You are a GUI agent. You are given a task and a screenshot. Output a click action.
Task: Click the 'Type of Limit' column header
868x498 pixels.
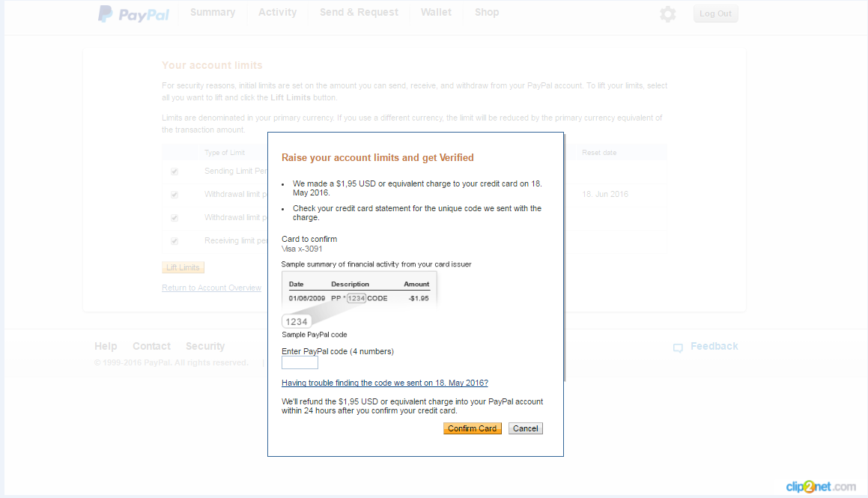(x=224, y=153)
